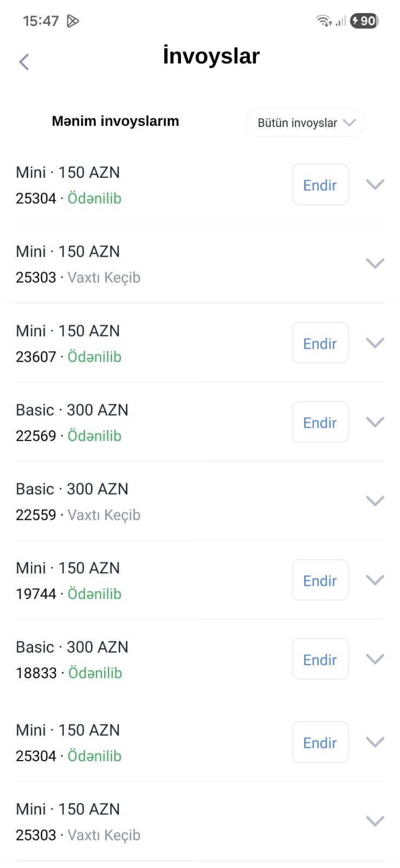Tap the "İnvoyslar" page title
Viewport: 400px width, 868px height.
[x=211, y=56]
